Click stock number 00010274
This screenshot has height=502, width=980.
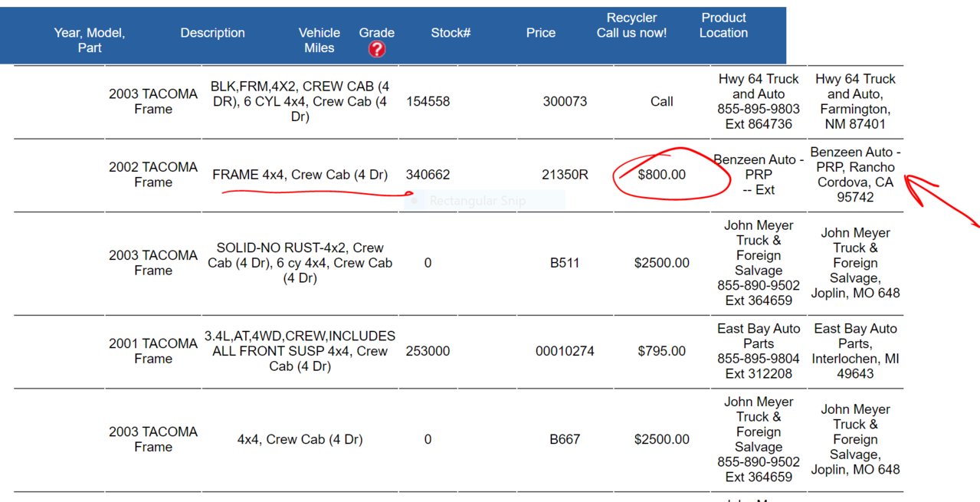tap(565, 351)
